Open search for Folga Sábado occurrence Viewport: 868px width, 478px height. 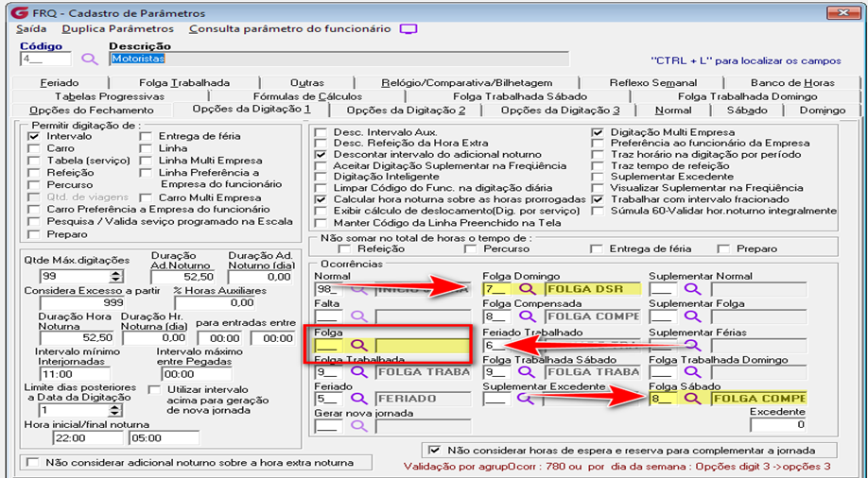click(692, 399)
